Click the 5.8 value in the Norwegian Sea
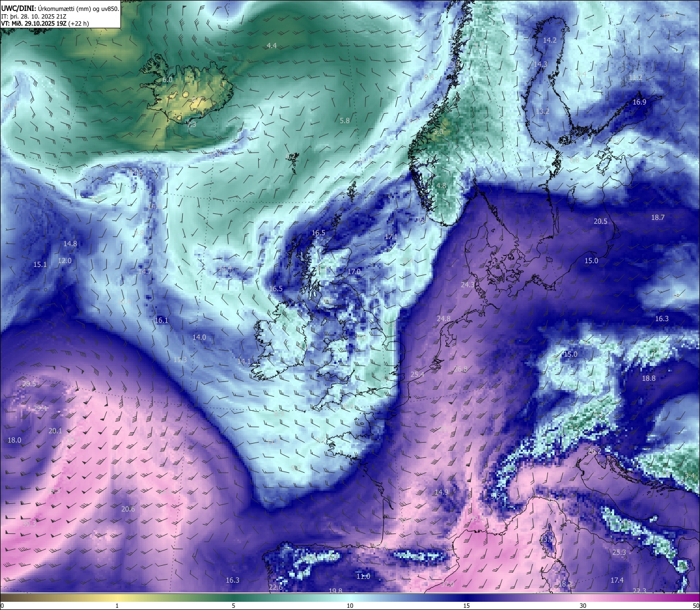Viewport: 700px width, 610px height. coord(345,120)
